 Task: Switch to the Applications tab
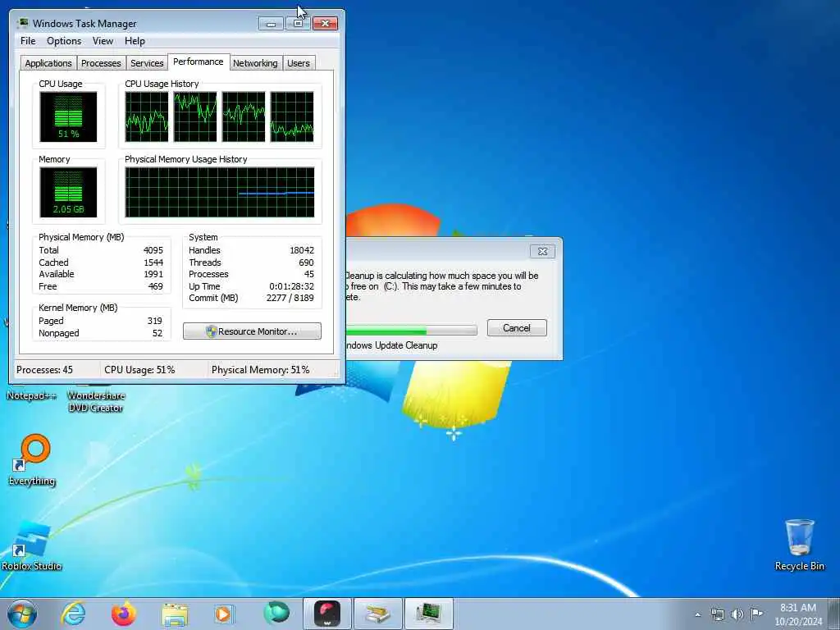pos(48,63)
